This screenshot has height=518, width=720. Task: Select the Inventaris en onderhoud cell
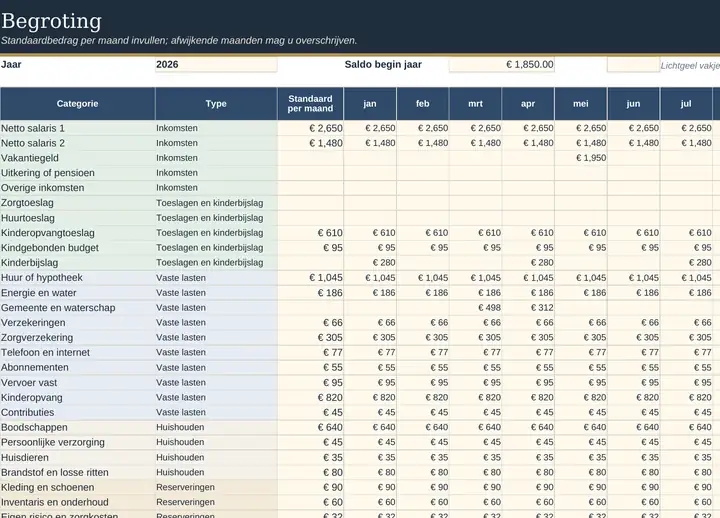pos(78,502)
